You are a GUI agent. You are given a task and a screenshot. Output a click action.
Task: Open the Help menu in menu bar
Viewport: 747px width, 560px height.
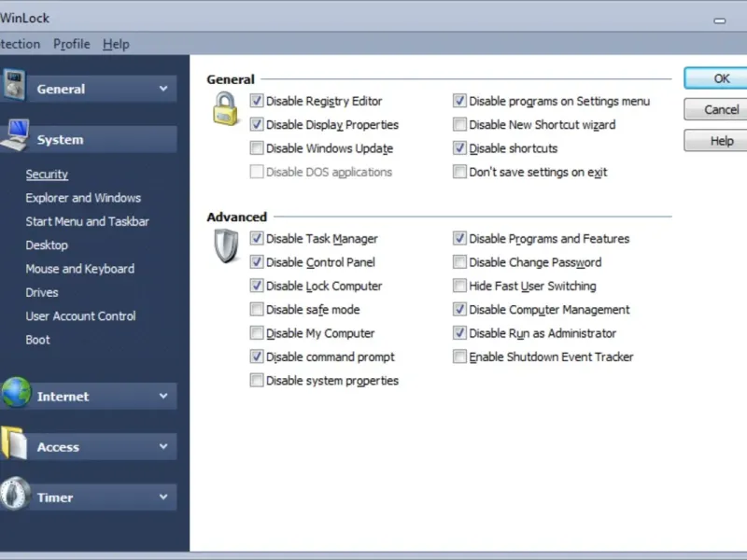point(116,44)
